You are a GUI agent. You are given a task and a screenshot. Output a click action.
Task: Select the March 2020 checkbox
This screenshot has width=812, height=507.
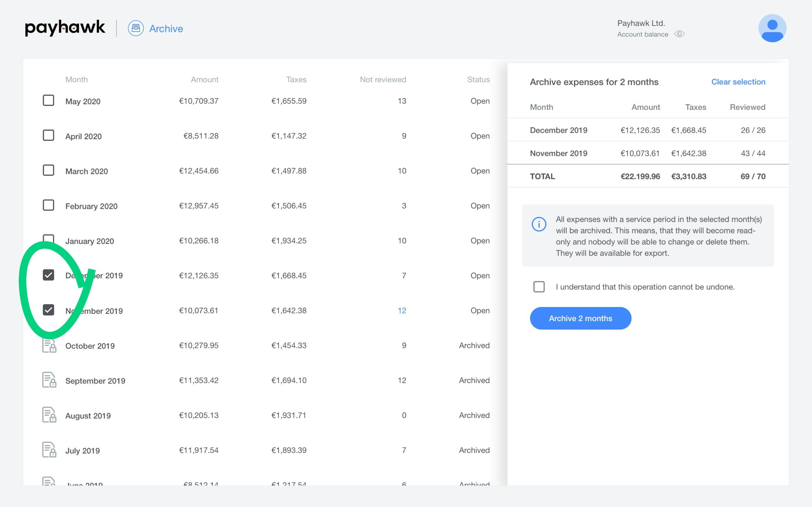[x=49, y=170]
